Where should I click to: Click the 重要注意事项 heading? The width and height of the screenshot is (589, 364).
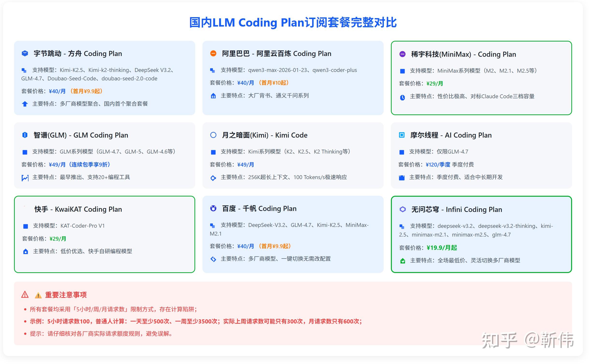(66, 295)
